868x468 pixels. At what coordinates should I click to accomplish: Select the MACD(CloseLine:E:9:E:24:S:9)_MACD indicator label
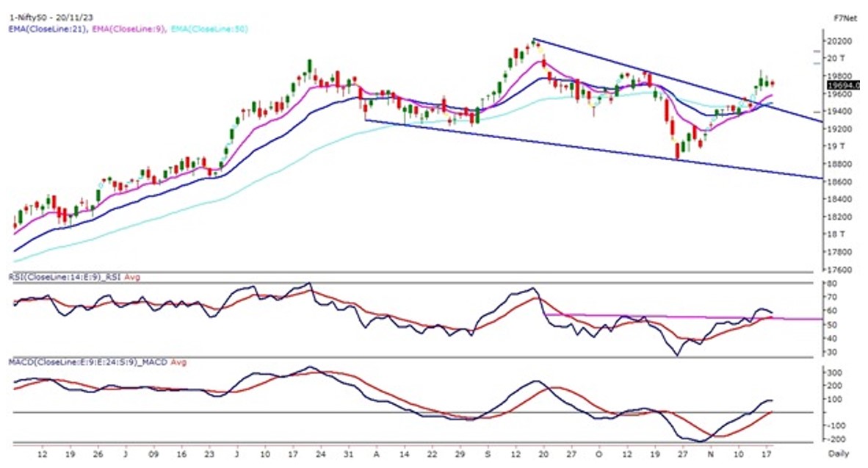click(88, 362)
